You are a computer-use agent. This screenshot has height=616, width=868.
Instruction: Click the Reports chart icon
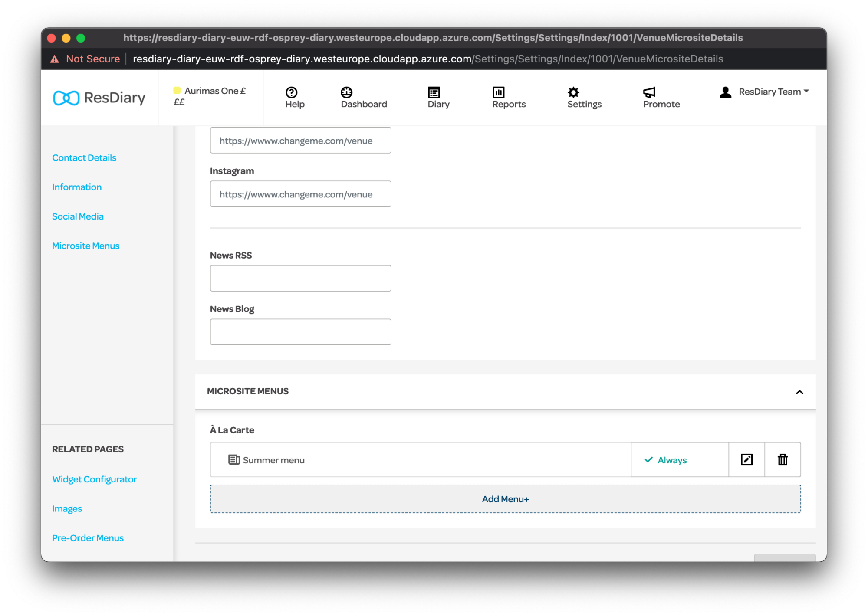point(498,92)
